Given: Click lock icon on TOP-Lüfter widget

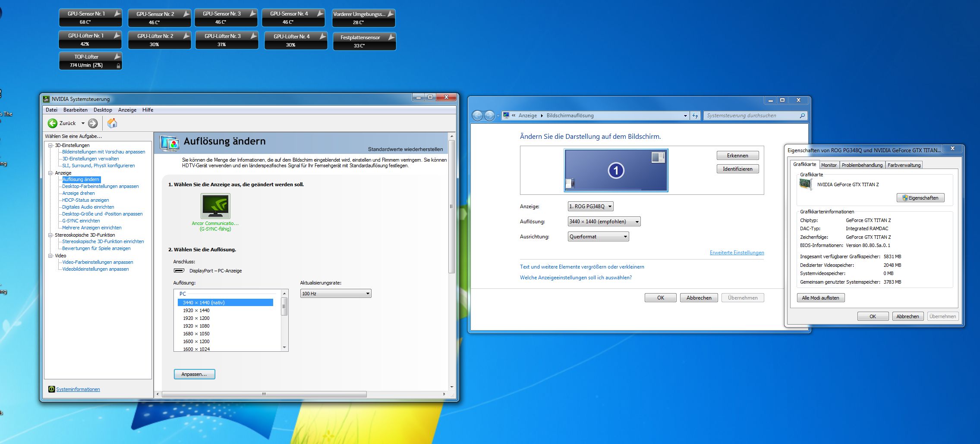Looking at the screenshot, I should tap(118, 66).
